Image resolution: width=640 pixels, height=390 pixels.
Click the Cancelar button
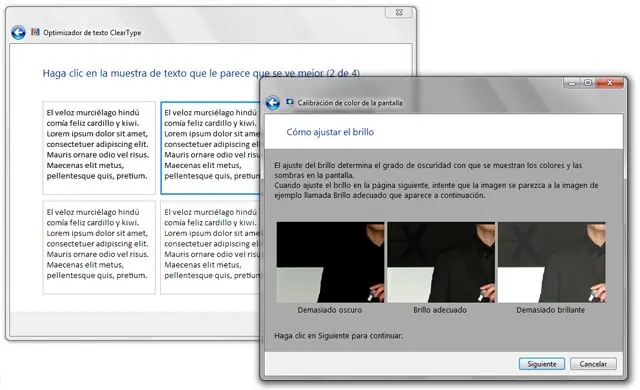593,364
